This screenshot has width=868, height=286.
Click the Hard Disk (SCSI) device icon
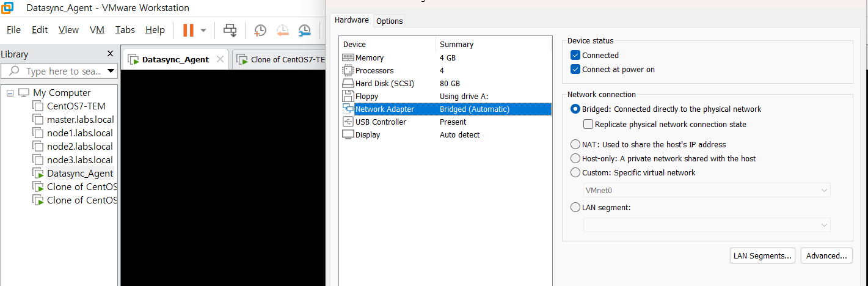pyautogui.click(x=348, y=84)
